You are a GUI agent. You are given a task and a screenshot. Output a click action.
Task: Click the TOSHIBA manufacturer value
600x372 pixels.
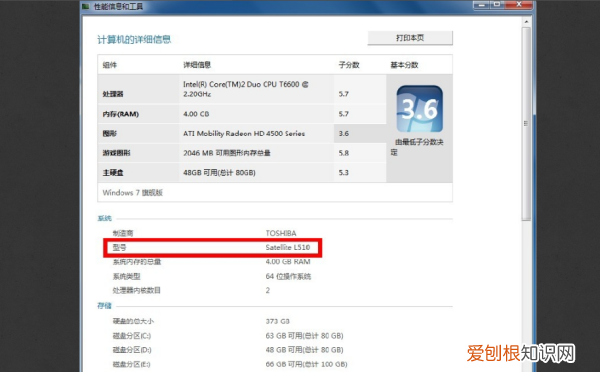click(281, 233)
